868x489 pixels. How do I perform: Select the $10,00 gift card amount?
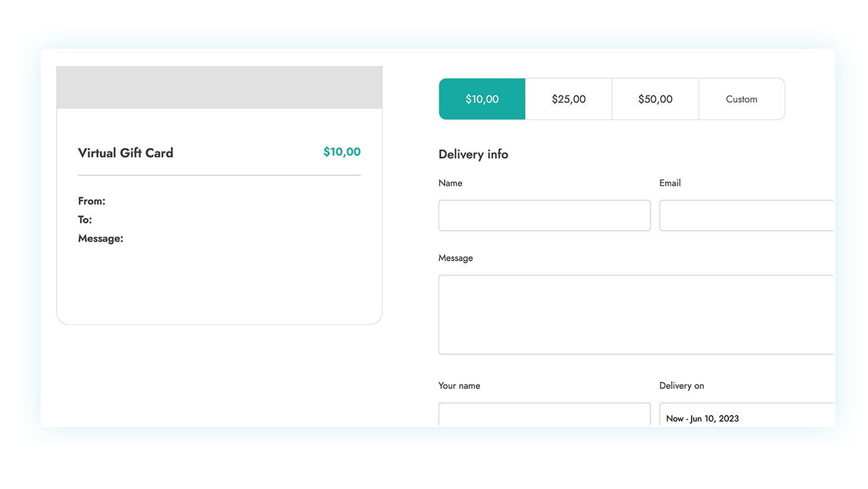point(481,99)
